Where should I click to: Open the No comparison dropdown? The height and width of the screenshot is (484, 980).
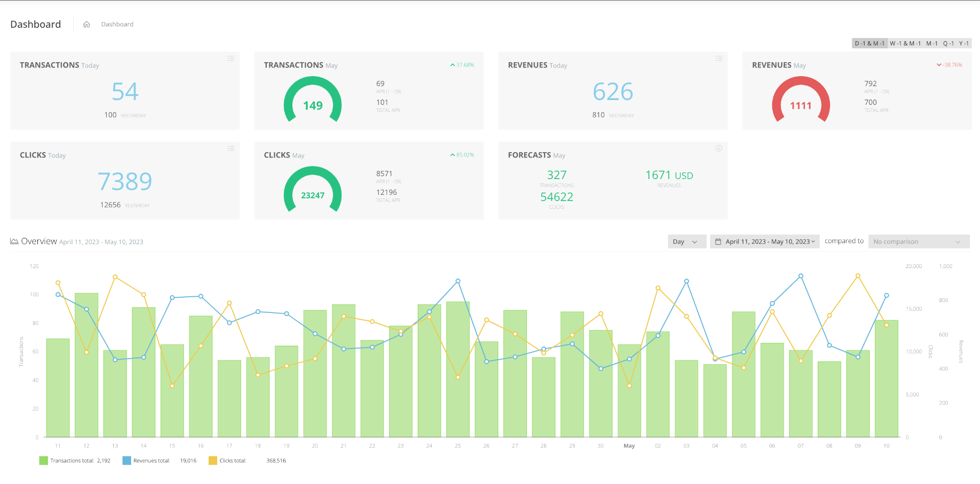(919, 242)
